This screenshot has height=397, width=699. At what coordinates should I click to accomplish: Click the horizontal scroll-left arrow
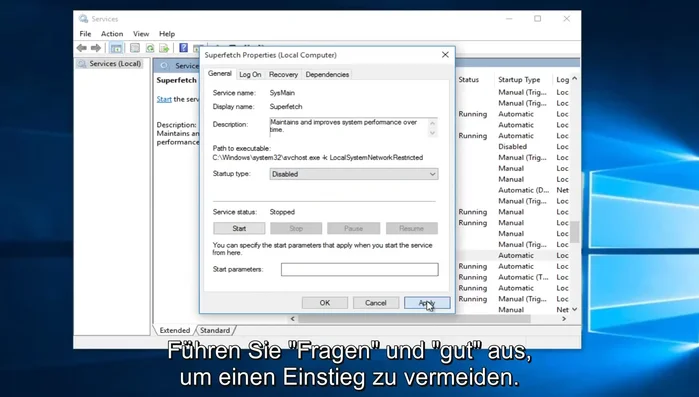292,319
